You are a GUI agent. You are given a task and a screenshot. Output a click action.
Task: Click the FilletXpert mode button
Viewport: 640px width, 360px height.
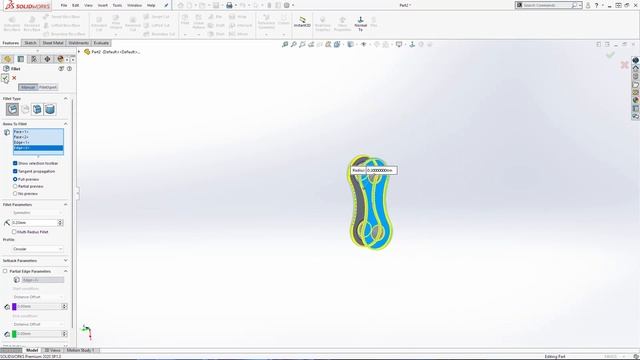[x=48, y=87]
